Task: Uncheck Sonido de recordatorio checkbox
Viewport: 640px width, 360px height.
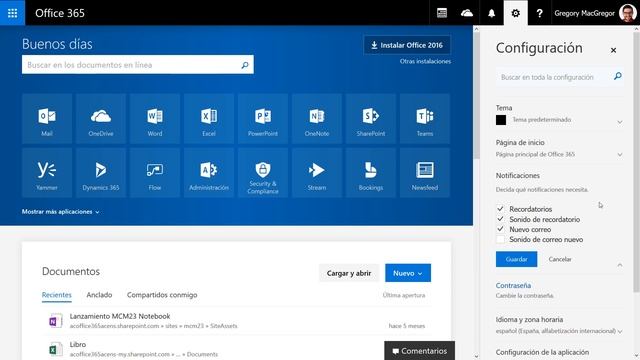Action: coord(500,219)
